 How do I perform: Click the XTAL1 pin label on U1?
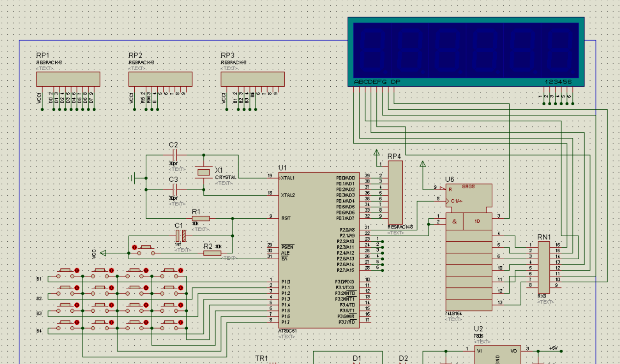[288, 178]
